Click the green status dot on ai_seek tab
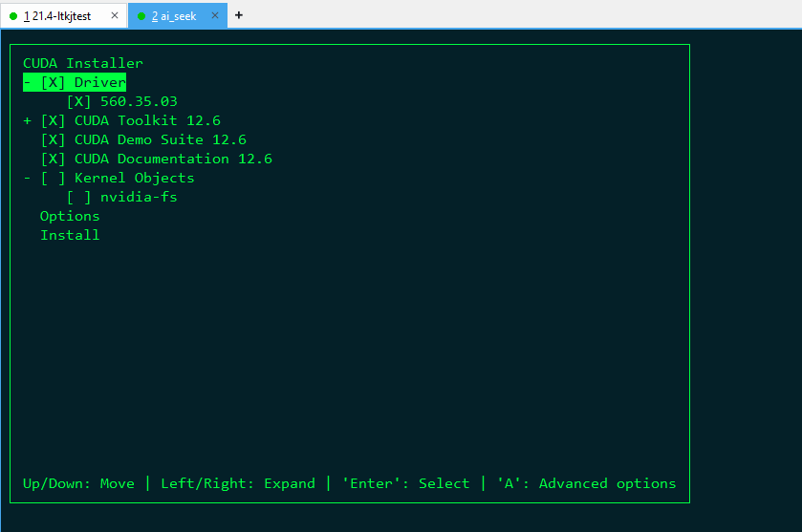Image resolution: width=802 pixels, height=532 pixels. 141,16
